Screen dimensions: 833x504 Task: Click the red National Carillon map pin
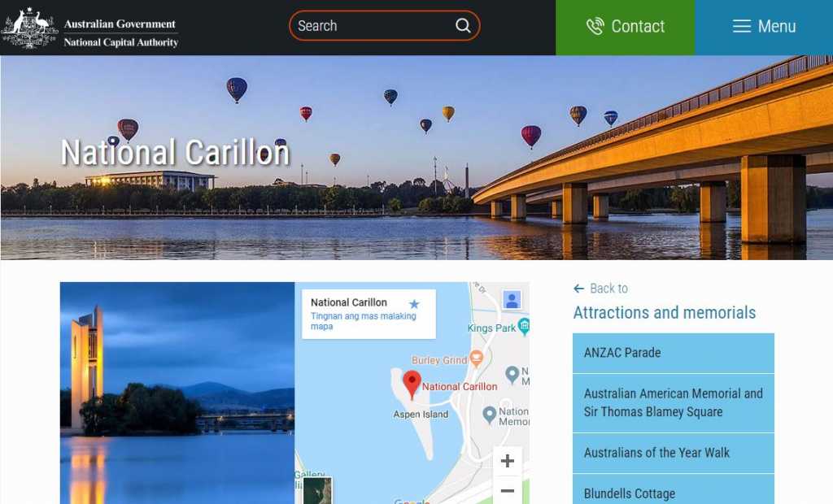tap(412, 384)
